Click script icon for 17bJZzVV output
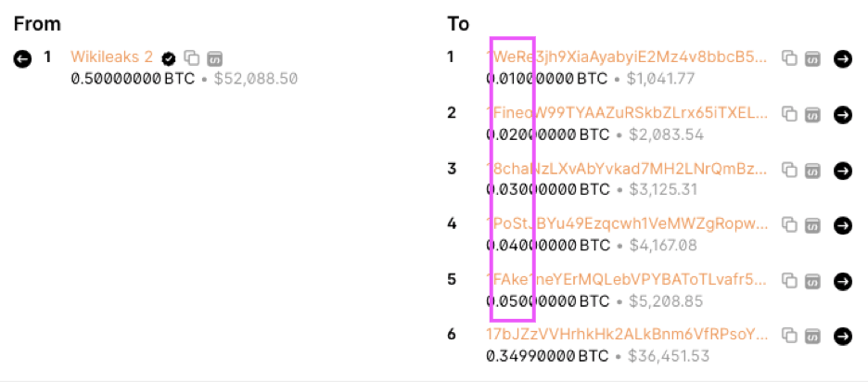This screenshot has height=382, width=868. [x=812, y=336]
